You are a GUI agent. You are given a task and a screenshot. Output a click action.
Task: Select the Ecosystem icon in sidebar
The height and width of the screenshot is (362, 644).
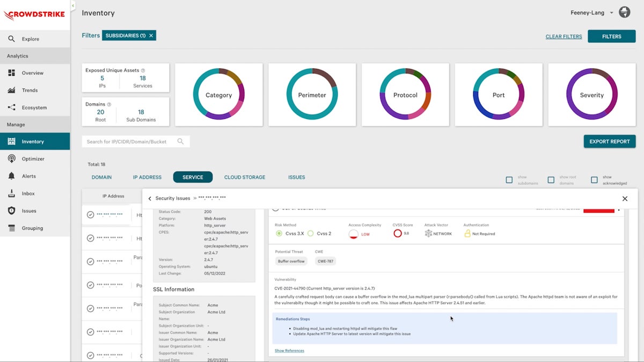point(11,107)
